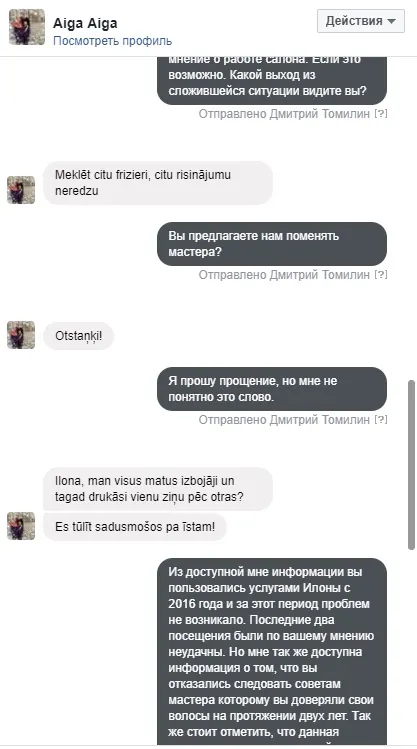Click 'Я прошу прощение' message bubble

(x=272, y=389)
